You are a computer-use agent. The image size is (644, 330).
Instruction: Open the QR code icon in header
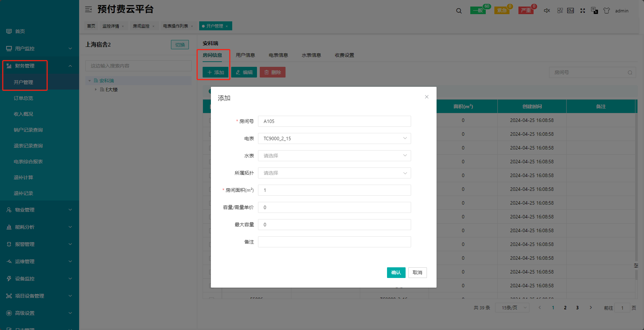(560, 11)
